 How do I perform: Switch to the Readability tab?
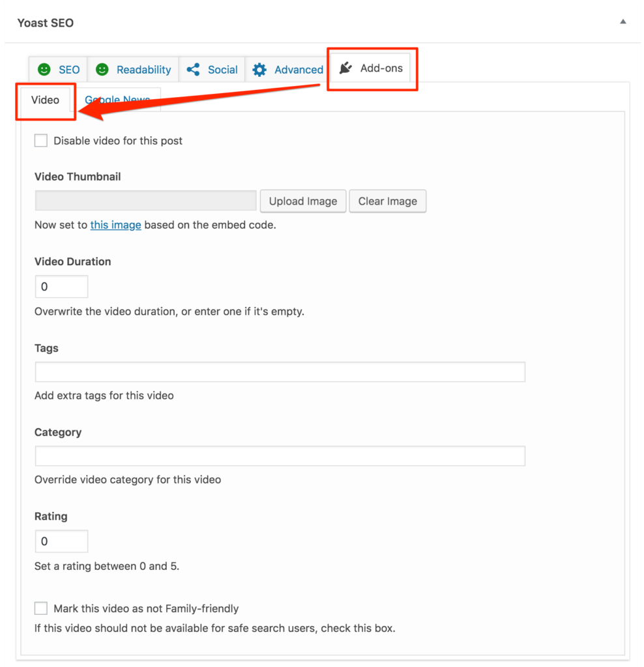133,69
